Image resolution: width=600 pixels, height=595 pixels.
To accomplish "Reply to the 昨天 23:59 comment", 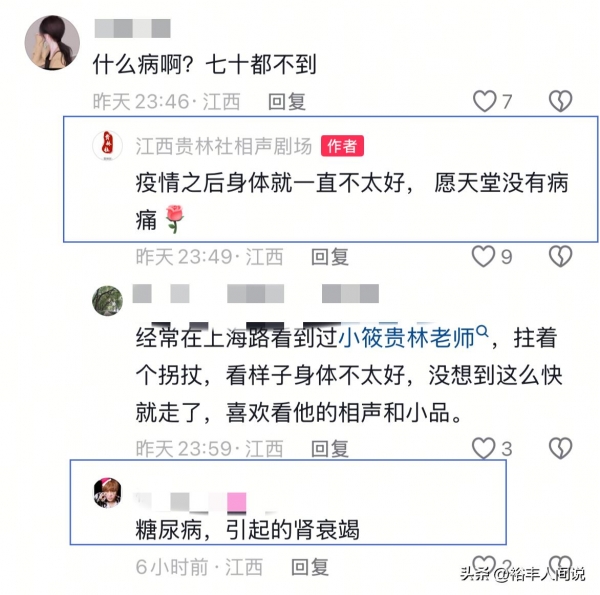I will point(330,448).
